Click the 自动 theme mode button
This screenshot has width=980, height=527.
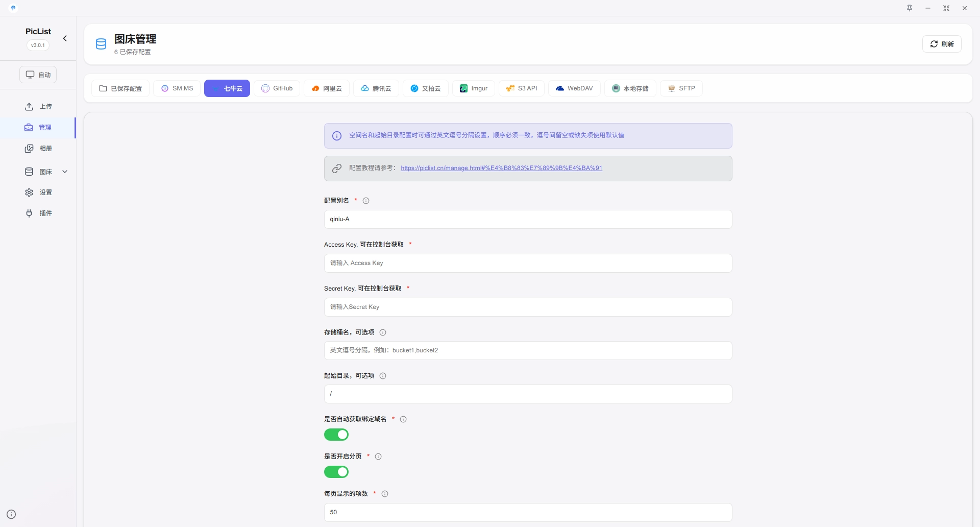(38, 75)
